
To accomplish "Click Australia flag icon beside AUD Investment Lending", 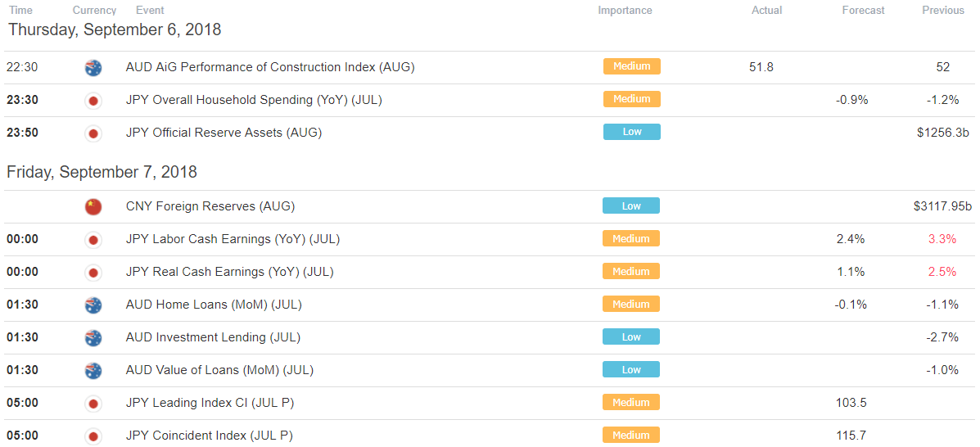I will (93, 337).
